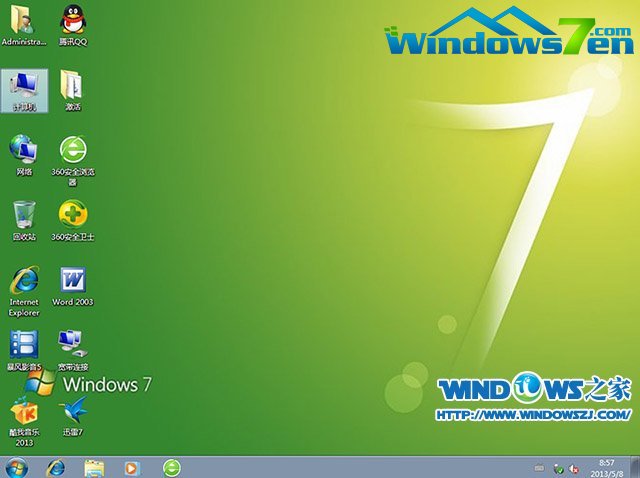Open Windows Media Player taskbar icon
Screen dimensions: 640x478
(x=132, y=467)
